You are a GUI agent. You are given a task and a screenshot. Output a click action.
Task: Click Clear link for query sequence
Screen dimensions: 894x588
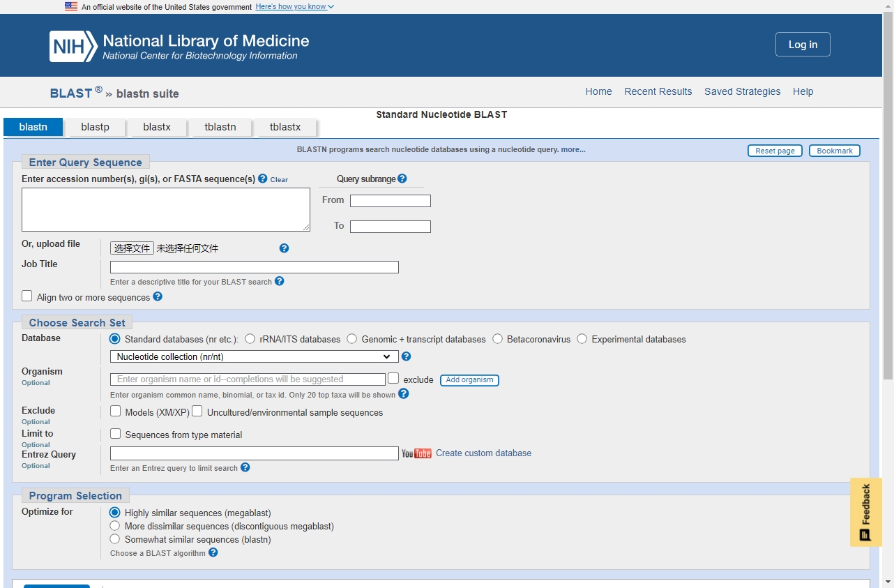[x=279, y=180]
